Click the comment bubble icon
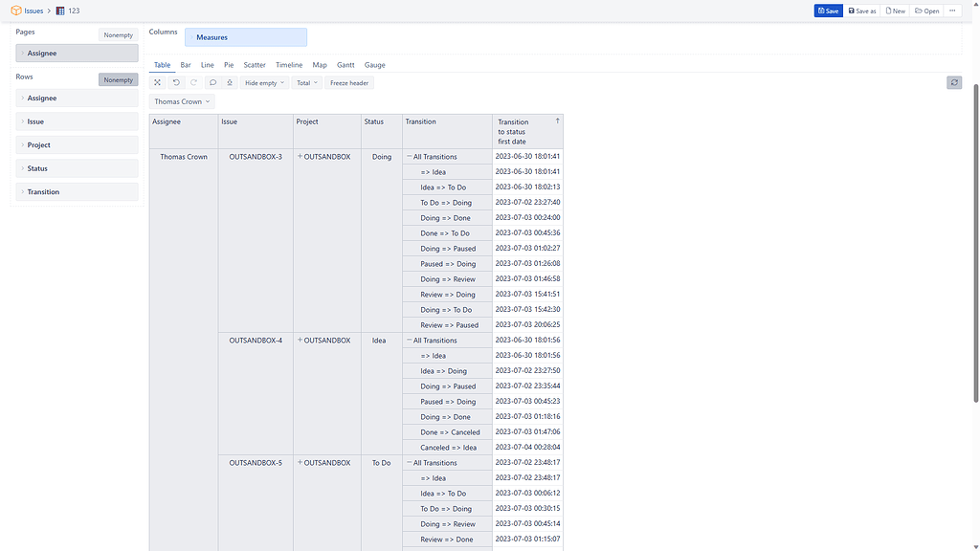The height and width of the screenshot is (551, 980). (212, 83)
